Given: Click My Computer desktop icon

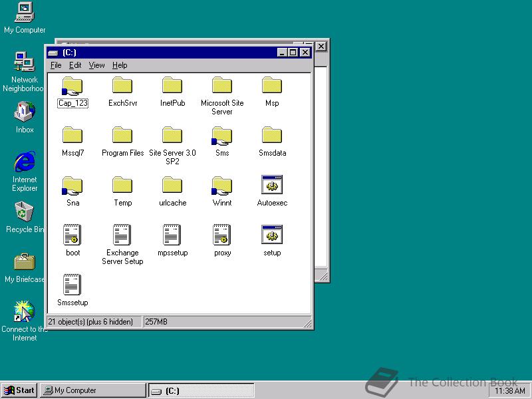Looking at the screenshot, I should click(25, 18).
